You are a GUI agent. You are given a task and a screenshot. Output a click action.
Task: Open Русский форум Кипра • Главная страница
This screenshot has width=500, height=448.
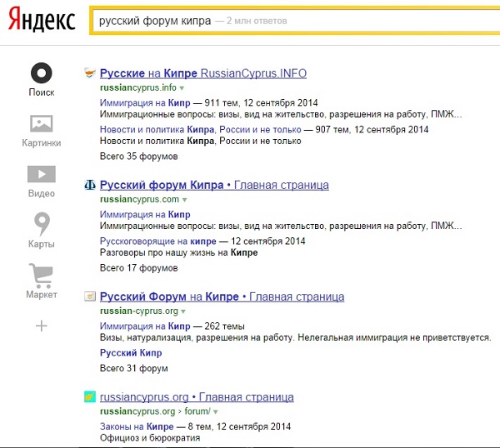(214, 185)
